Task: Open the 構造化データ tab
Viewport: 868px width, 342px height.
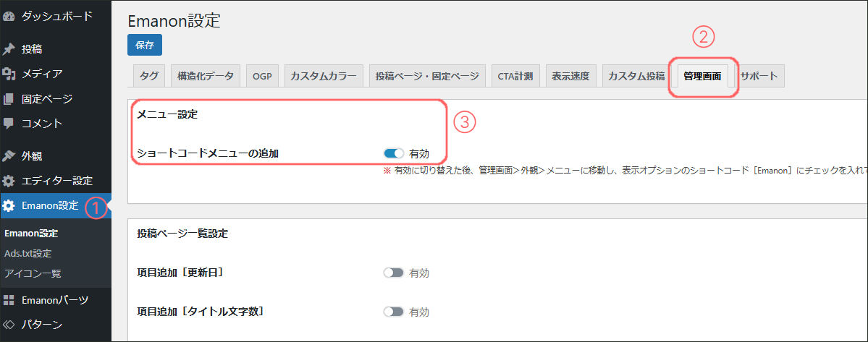Action: coord(206,76)
